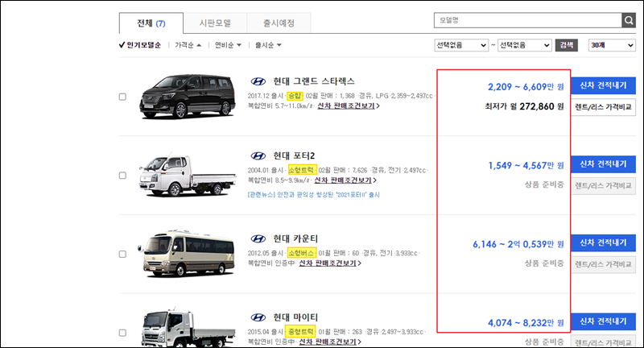Switch to the 출시예정 tab
The height and width of the screenshot is (348, 644).
point(279,23)
